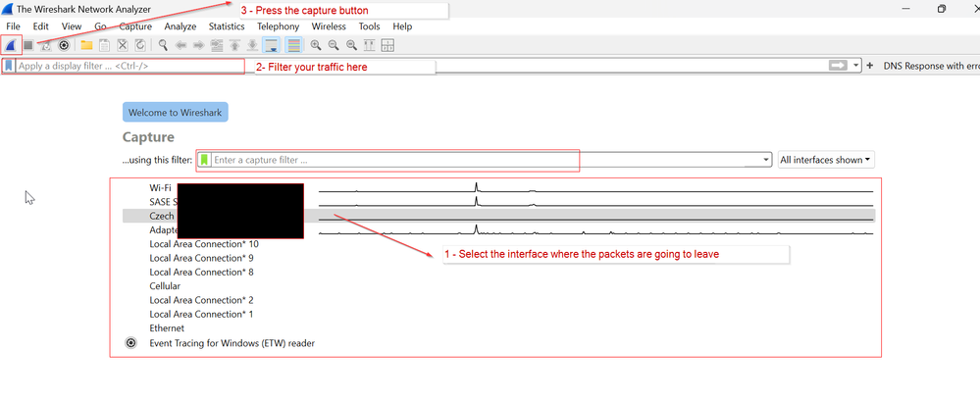980x402 pixels.
Task: Close this capture file icon
Action: (123, 45)
